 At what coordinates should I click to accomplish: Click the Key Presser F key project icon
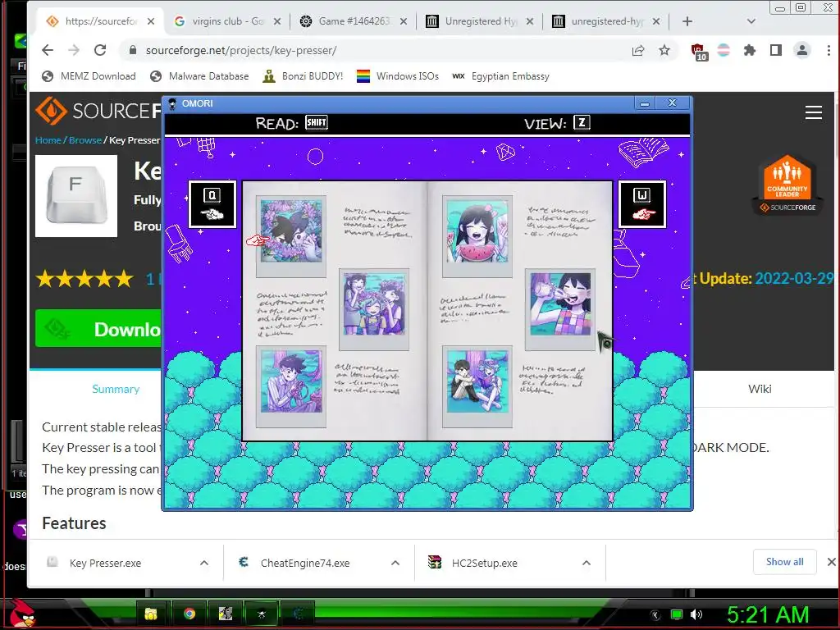click(76, 196)
